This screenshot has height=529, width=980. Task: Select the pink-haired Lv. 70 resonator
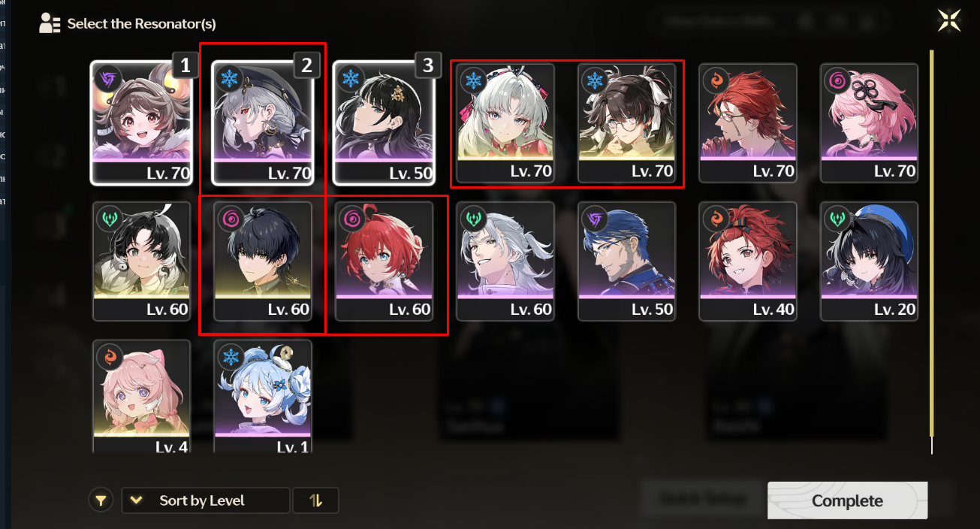(x=870, y=123)
